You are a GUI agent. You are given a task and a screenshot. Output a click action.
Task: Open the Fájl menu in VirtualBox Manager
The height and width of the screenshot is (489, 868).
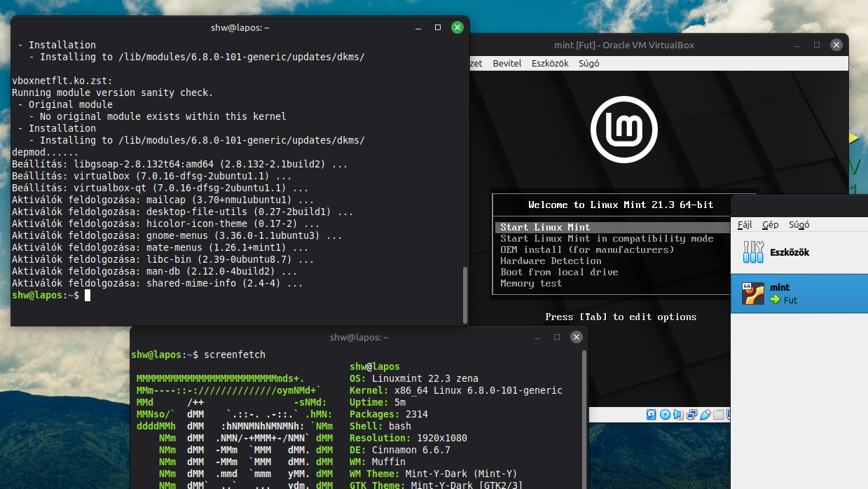point(745,225)
